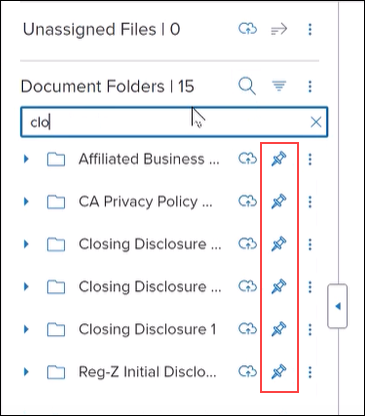This screenshot has width=365, height=416.
Task: Toggle pin on Reg-Z Initial Disclosure folder
Action: coord(279,371)
